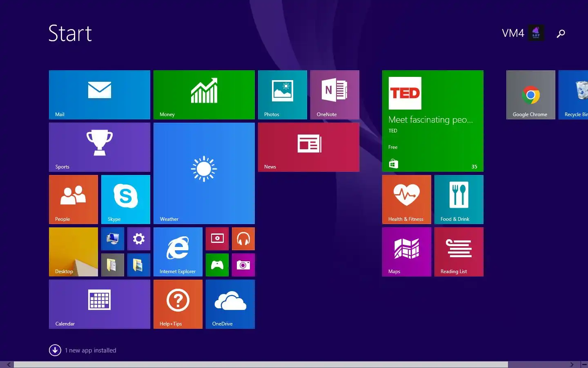This screenshot has width=588, height=368.
Task: Launch Skype from its tile
Action: point(126,200)
